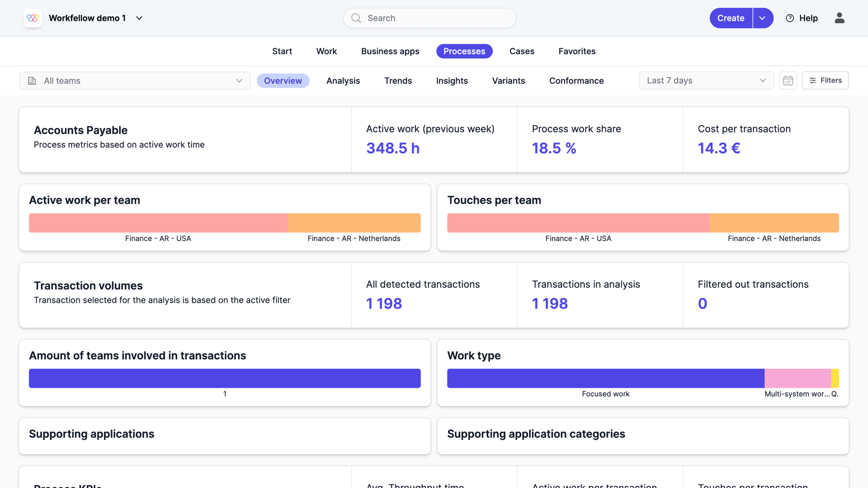Open the All teams dropdown
The image size is (868, 488).
point(135,80)
